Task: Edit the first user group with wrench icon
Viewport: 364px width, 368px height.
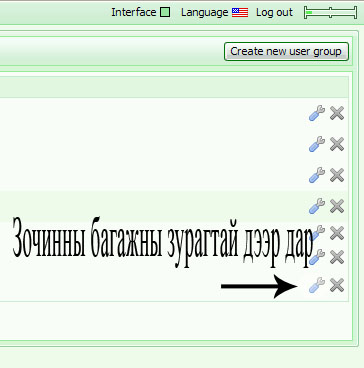Action: coord(317,113)
